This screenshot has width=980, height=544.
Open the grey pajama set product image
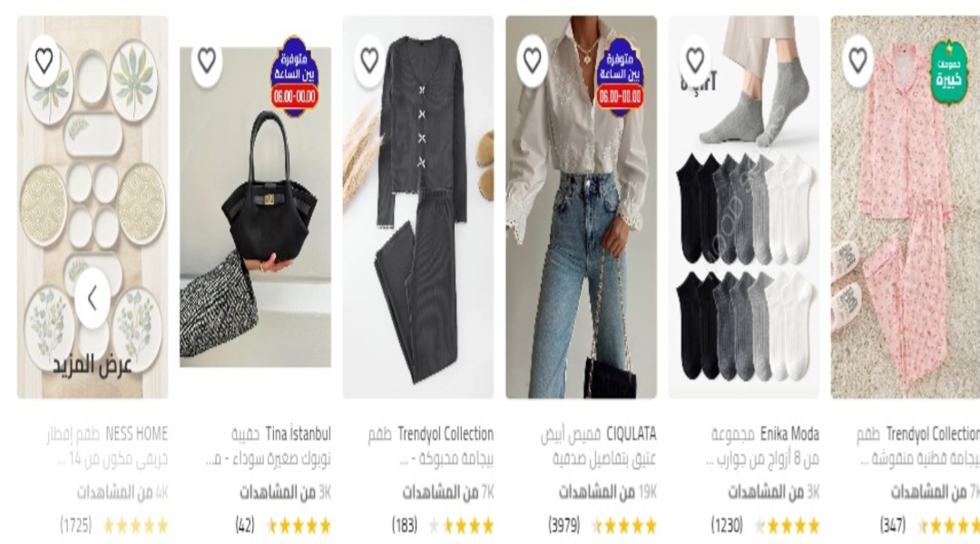(418, 207)
